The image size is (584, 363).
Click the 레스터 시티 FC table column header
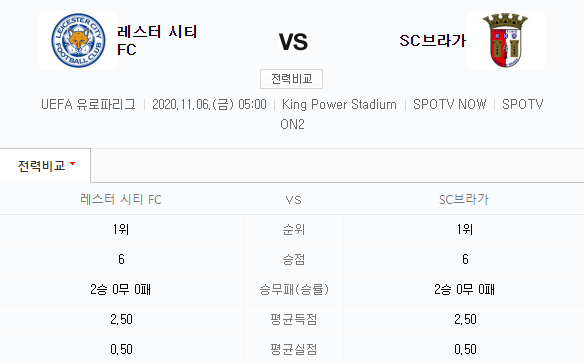coord(121,200)
